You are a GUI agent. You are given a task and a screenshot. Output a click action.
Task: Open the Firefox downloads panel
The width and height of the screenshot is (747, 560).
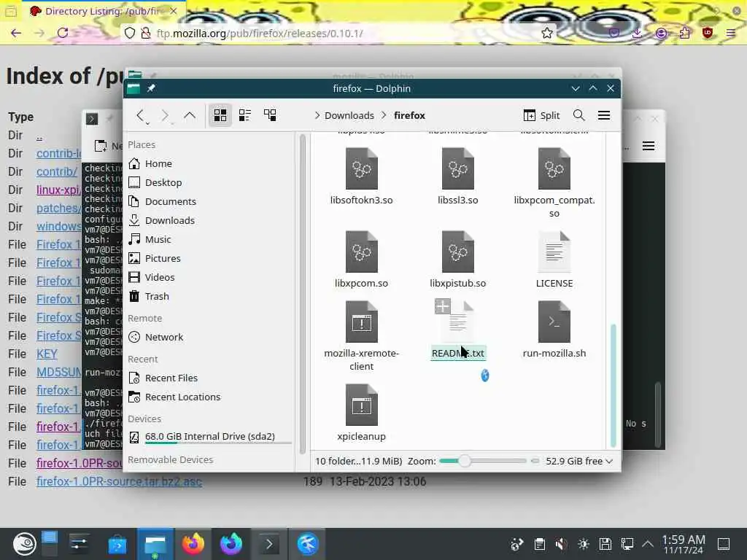click(x=637, y=33)
